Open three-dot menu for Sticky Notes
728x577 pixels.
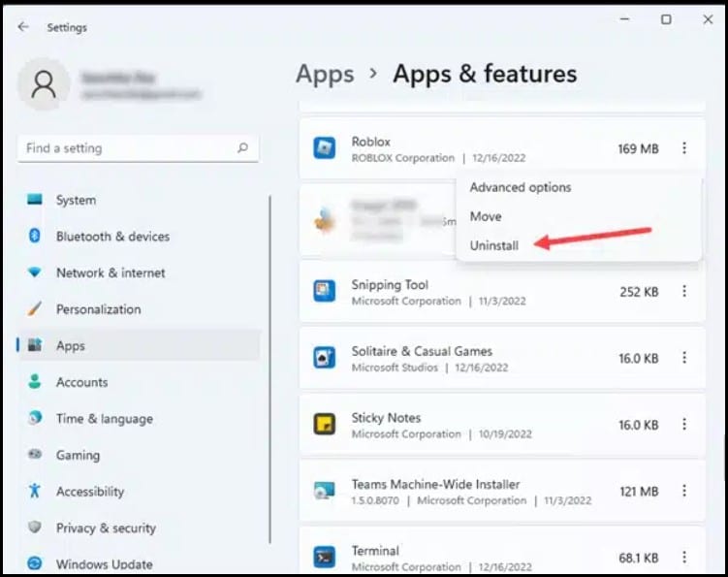(x=683, y=424)
